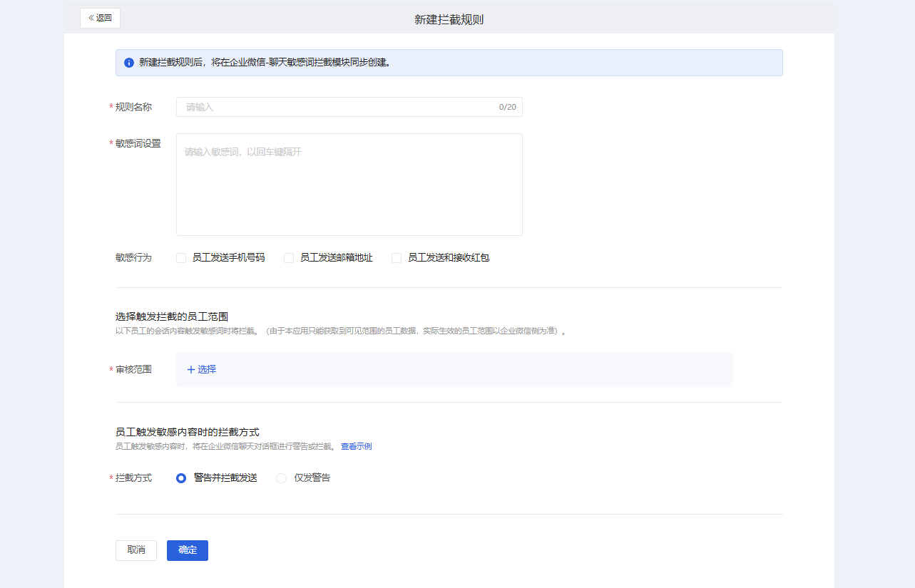Image resolution: width=915 pixels, height=588 pixels.
Task: Confirm with the 确定 button
Action: click(x=188, y=550)
